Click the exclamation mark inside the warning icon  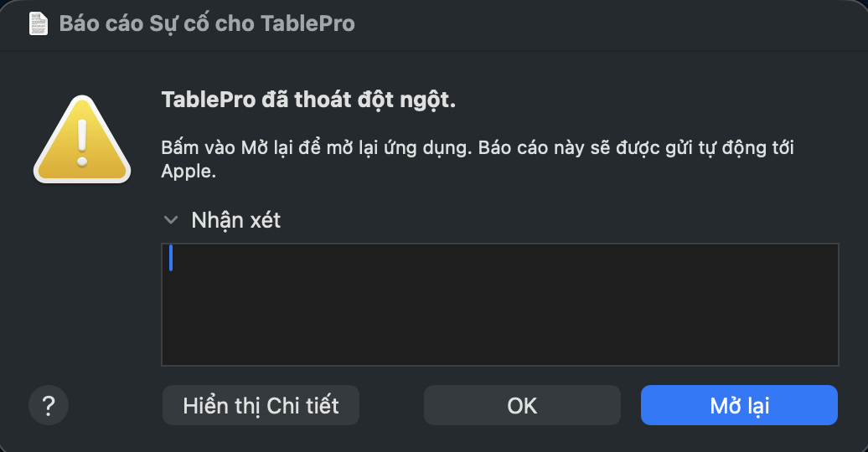pyautogui.click(x=82, y=143)
